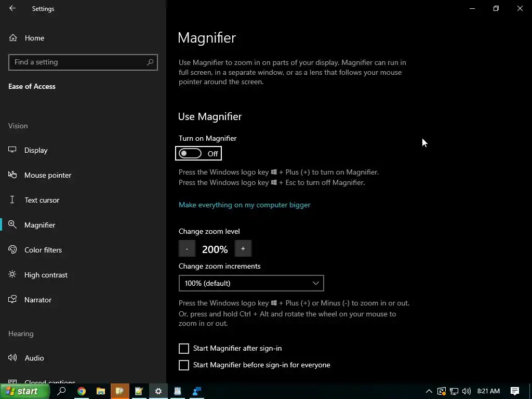Click the Vision section label
Screen dimensions: 532x399
pos(18,126)
